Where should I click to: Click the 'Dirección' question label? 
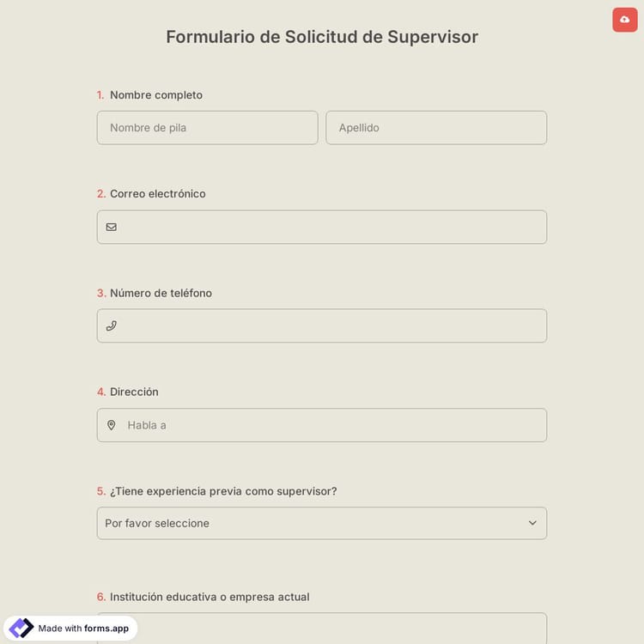tap(134, 392)
